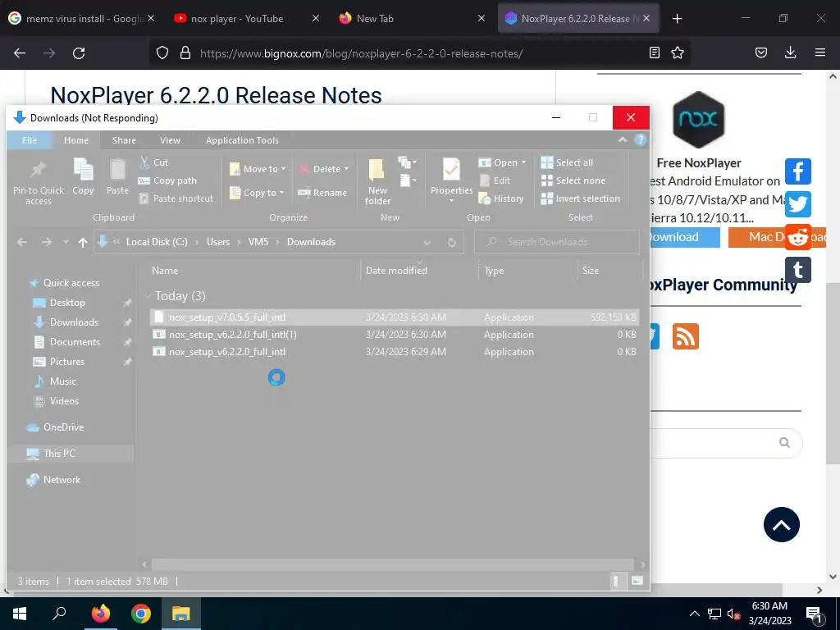Open the File menu tab
The width and height of the screenshot is (840, 630).
click(30, 139)
